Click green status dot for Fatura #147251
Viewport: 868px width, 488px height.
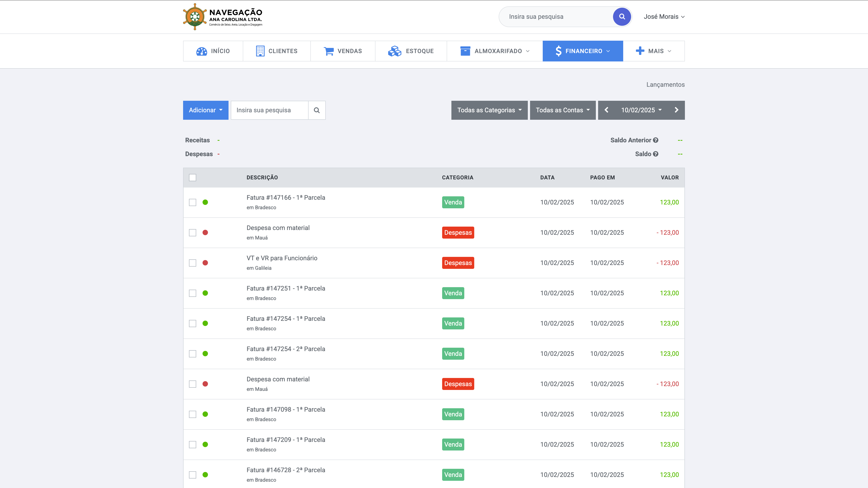pos(205,293)
